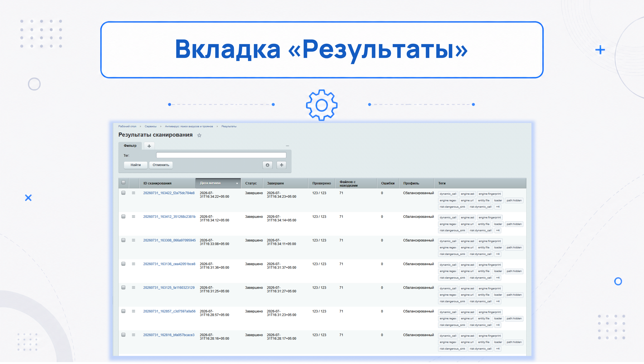
Task: Click risk:dynamic_call tag in row 20260731_162816
Action: [481, 349]
